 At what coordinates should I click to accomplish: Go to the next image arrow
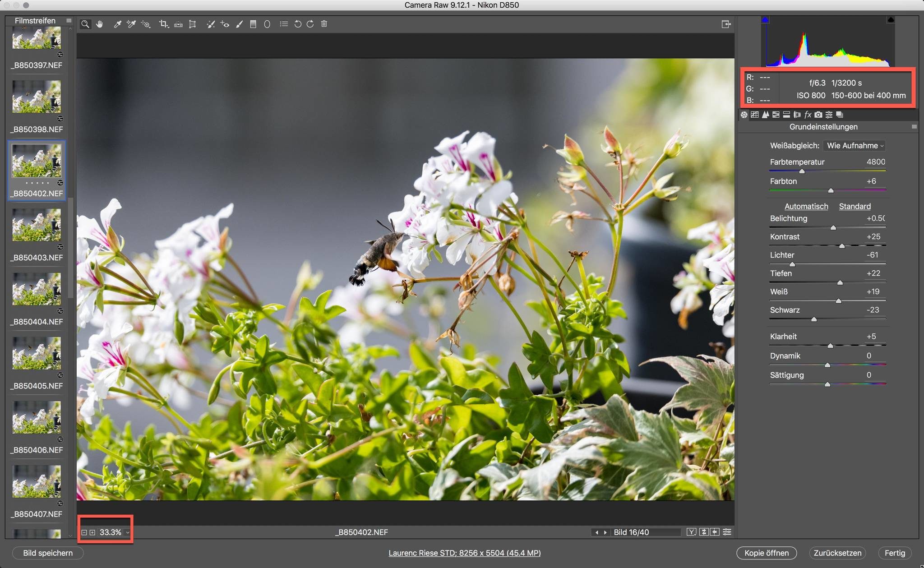605,532
